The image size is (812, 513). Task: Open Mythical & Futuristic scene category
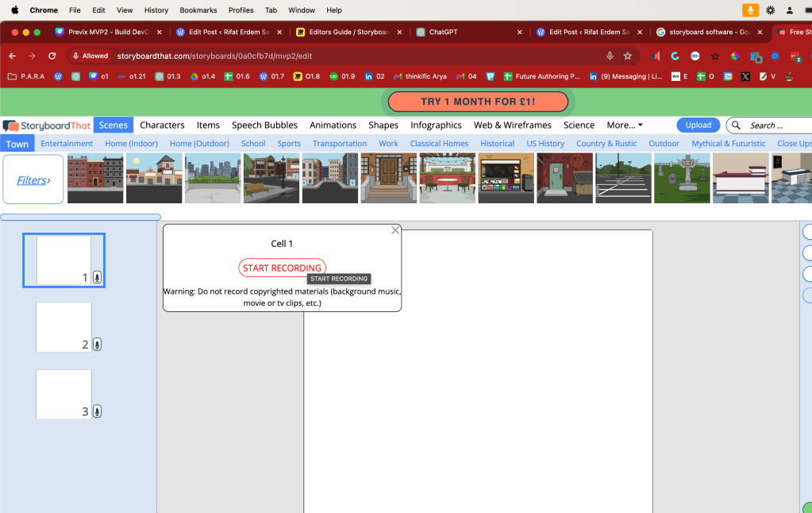[728, 144]
